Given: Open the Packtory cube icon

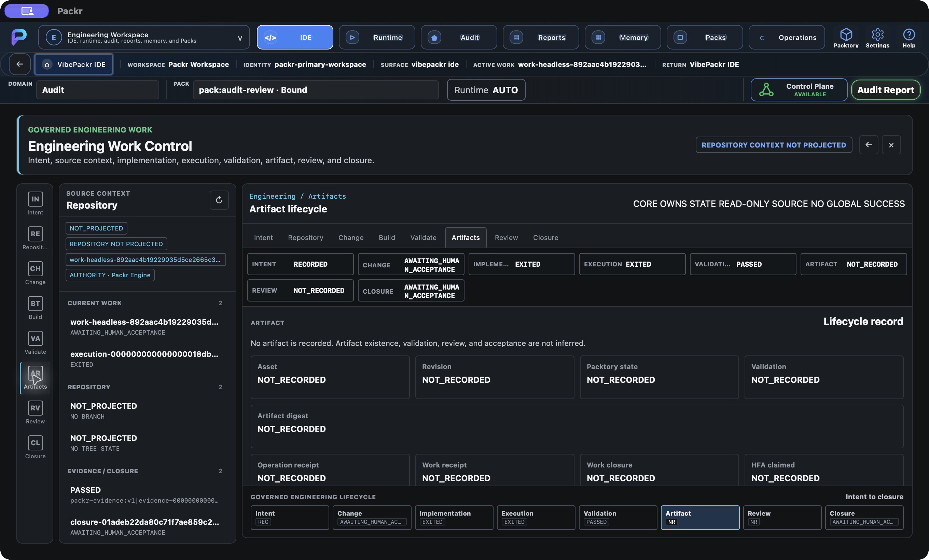Looking at the screenshot, I should point(846,38).
